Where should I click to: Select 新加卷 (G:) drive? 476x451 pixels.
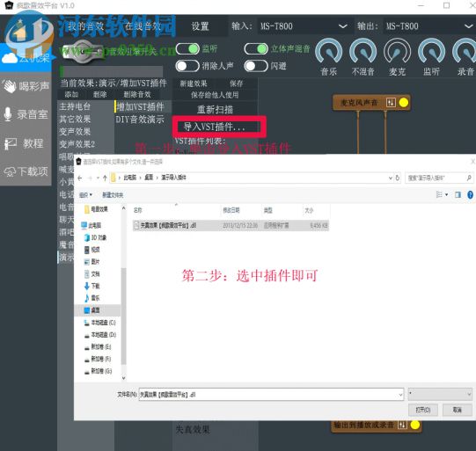[98, 371]
